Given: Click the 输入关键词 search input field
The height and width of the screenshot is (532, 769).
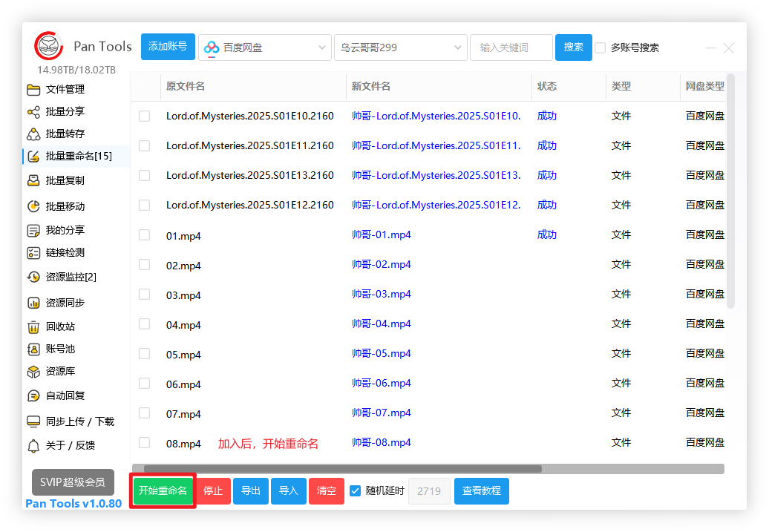Looking at the screenshot, I should [511, 47].
